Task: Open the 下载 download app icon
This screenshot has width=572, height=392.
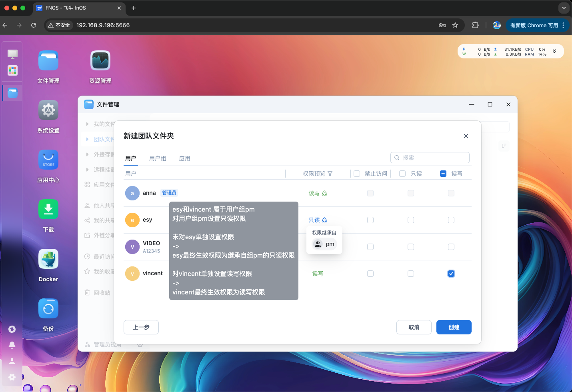Action: click(48, 210)
